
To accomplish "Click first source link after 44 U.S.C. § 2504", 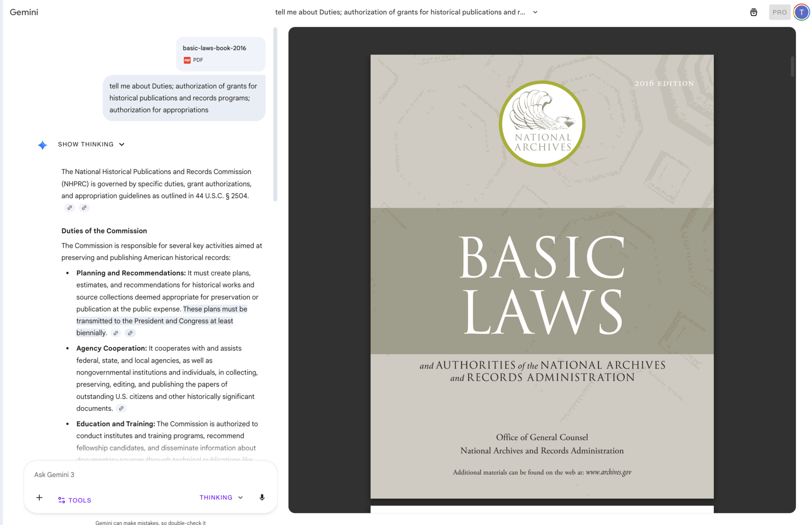I will [69, 208].
